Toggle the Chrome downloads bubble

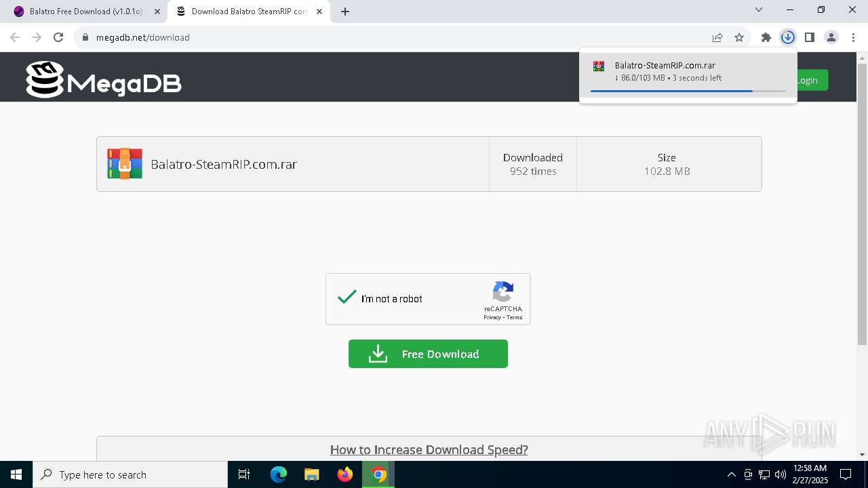(x=788, y=37)
